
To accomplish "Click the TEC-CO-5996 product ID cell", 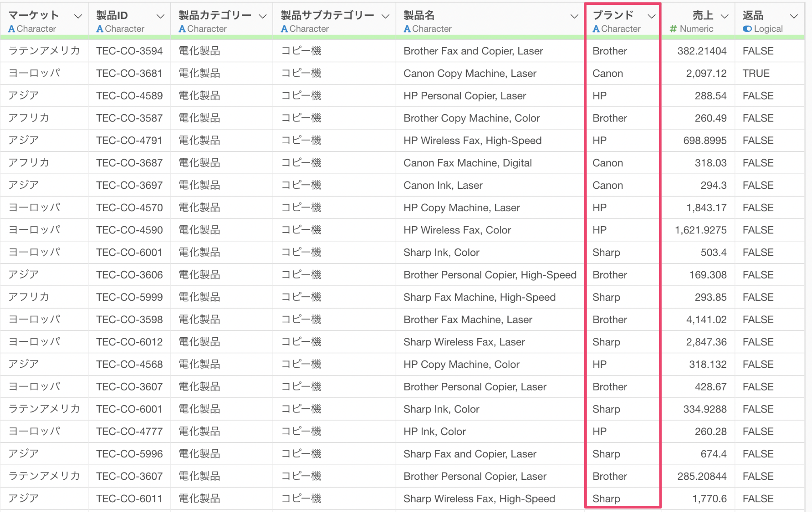I will 129,454.
